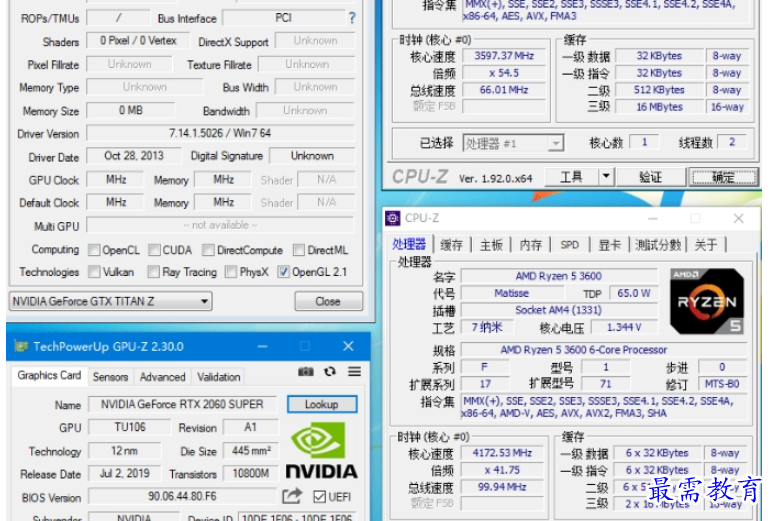Viewport: 770px width, 521px height.
Task: Click the Release Date field Jul 2, 2019
Action: (124, 473)
